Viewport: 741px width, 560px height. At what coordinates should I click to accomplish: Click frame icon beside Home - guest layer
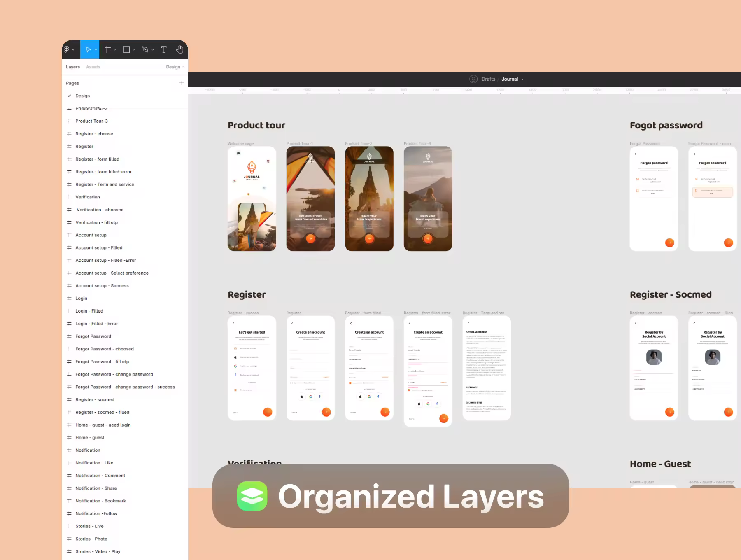[69, 438]
